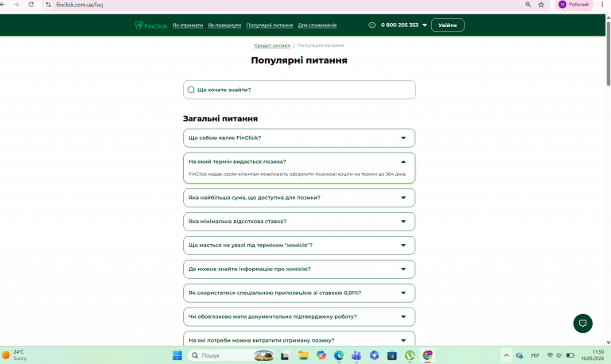Expand 'Чи обов'язково мати документально підтверджену роботу?'
Viewport: 611px width, 364px height.
click(x=299, y=316)
